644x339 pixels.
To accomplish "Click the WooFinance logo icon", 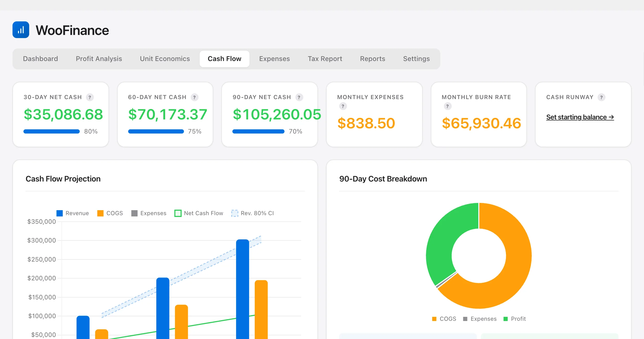I will [21, 30].
